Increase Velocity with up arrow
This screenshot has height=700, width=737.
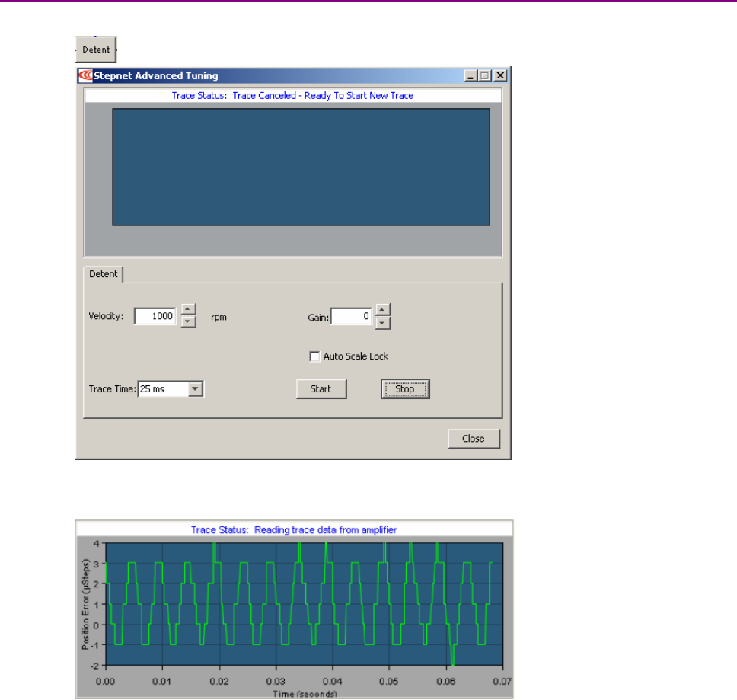(188, 309)
